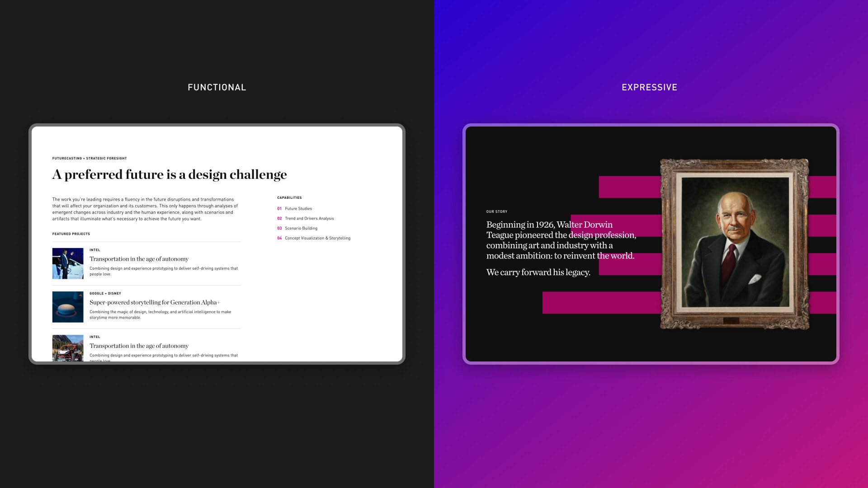Open the off-road vehicle project thumbnail

[x=68, y=348]
